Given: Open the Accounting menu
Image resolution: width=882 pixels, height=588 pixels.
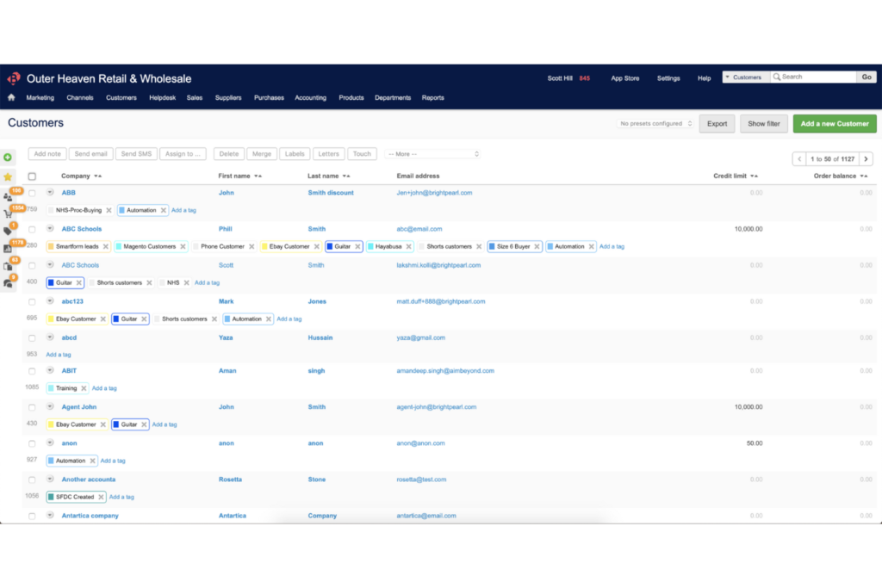Looking at the screenshot, I should click(x=310, y=98).
